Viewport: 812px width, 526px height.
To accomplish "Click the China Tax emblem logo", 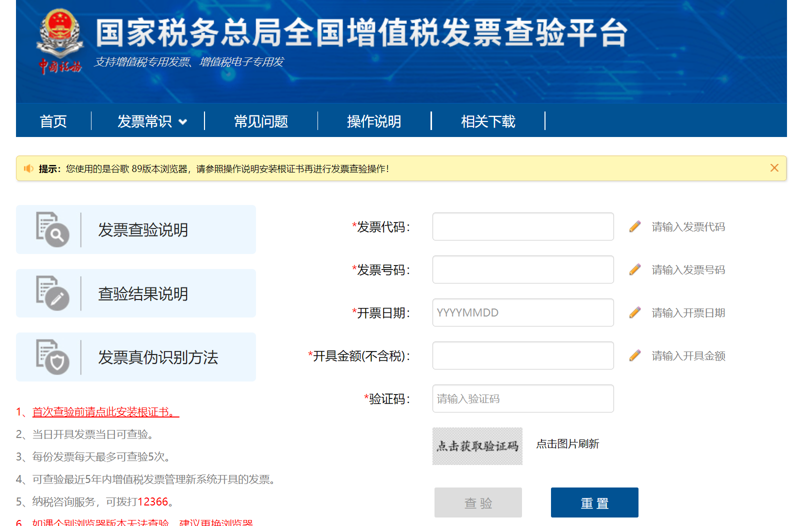I will [60, 41].
